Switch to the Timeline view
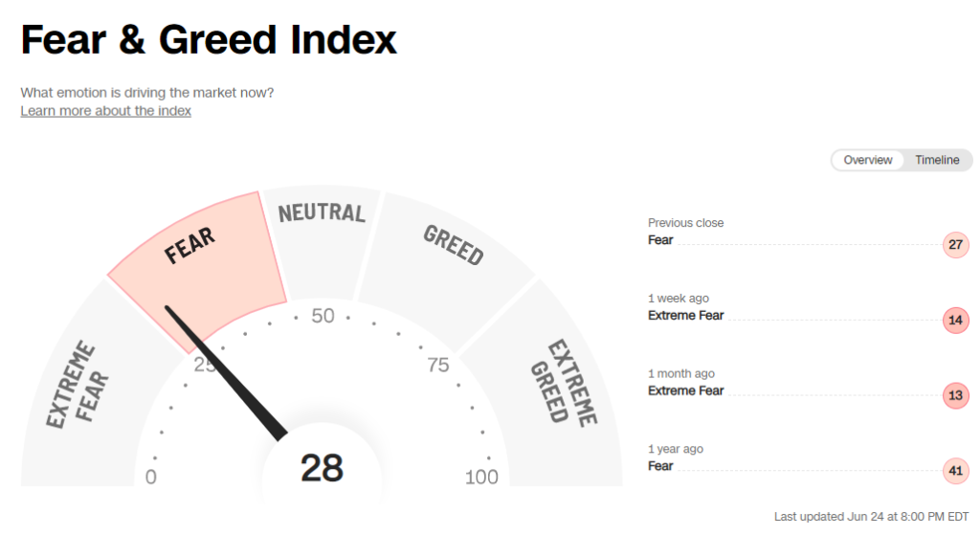 coord(937,160)
